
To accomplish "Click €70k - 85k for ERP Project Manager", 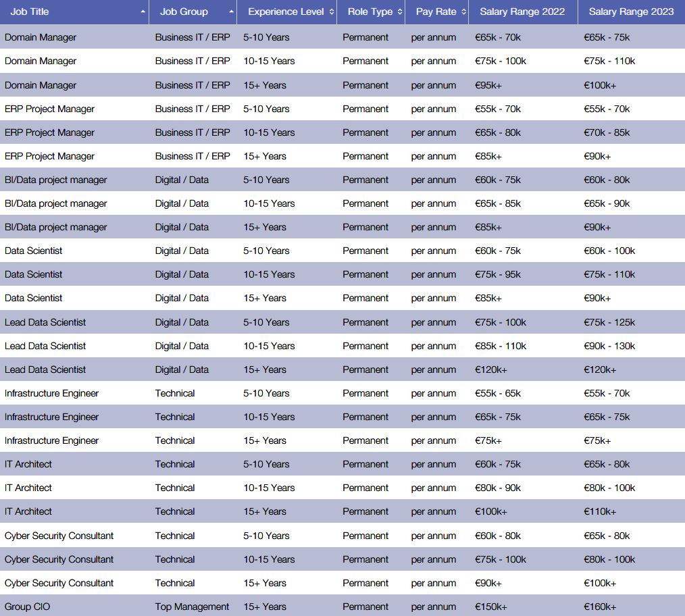I will pos(607,132).
